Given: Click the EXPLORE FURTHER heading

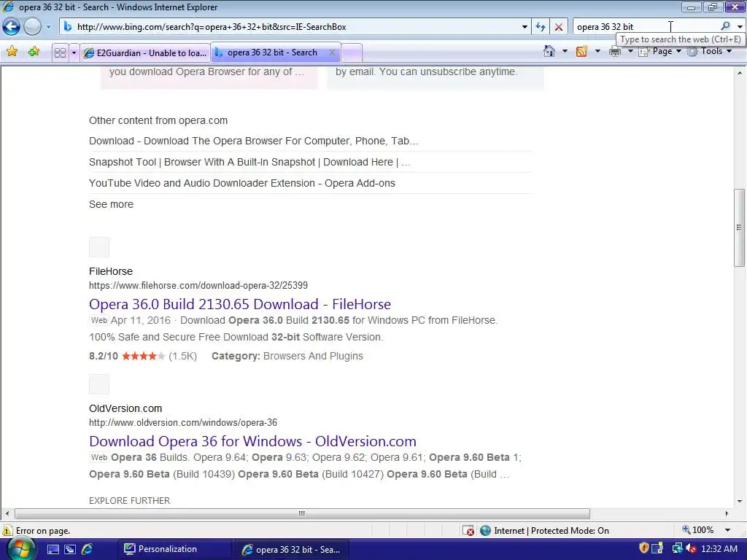Looking at the screenshot, I should pos(130,500).
